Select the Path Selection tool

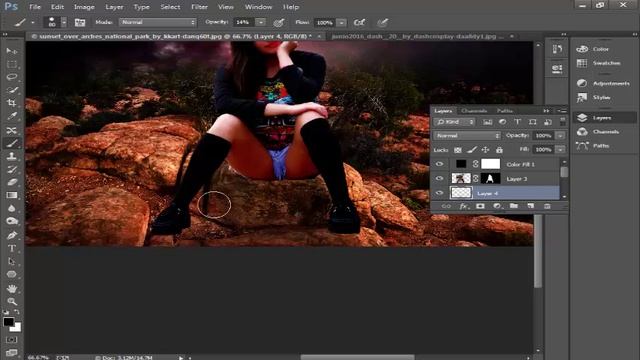pos(12,261)
